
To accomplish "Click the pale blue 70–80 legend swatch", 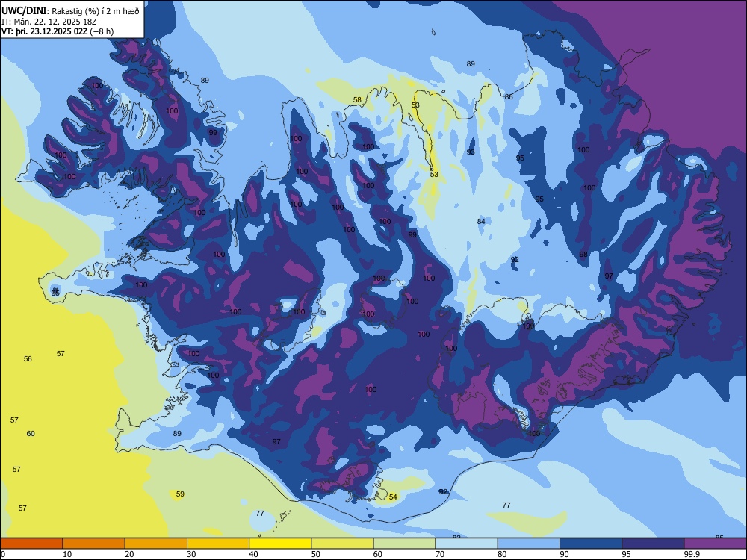I will pos(466,544).
